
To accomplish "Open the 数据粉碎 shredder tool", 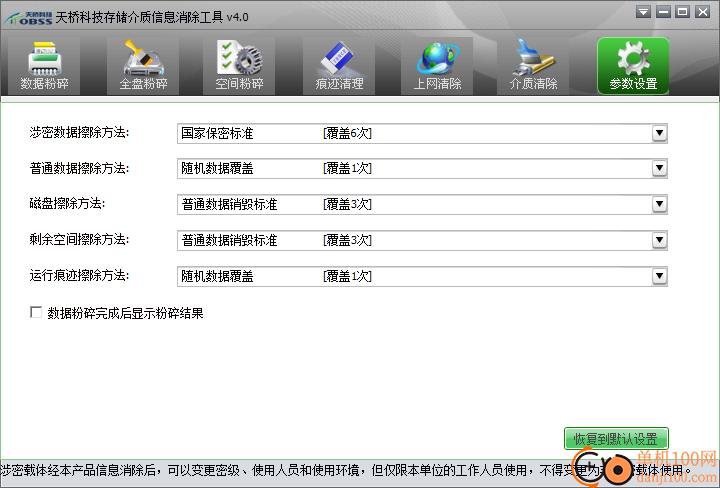I will click(44, 66).
